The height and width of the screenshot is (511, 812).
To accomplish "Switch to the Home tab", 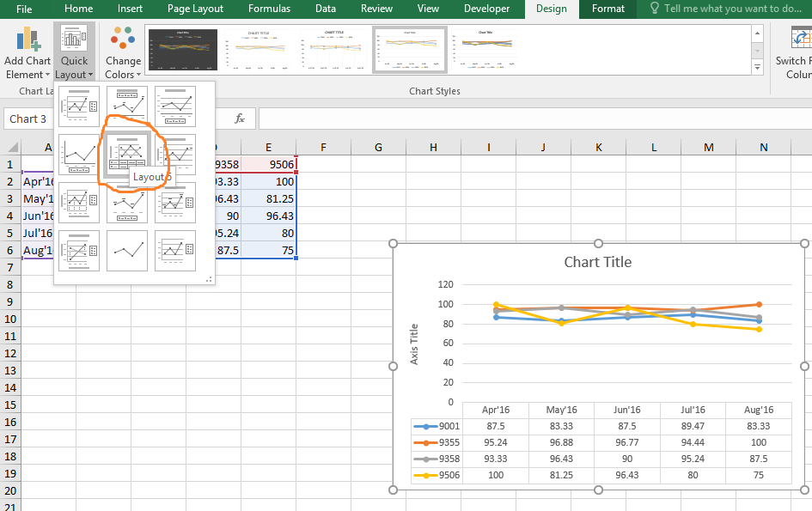I will (x=79, y=9).
